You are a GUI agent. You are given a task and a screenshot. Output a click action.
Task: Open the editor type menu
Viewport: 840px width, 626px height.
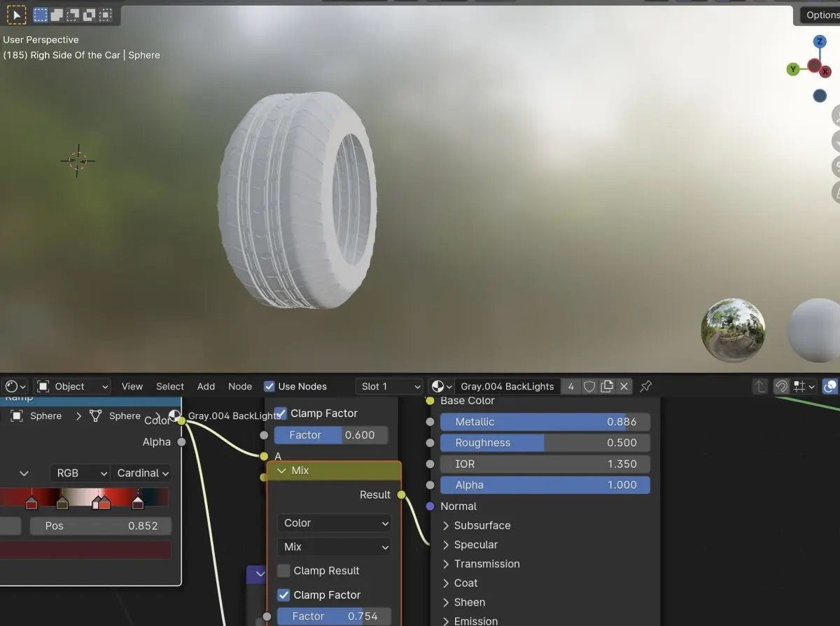coord(14,386)
